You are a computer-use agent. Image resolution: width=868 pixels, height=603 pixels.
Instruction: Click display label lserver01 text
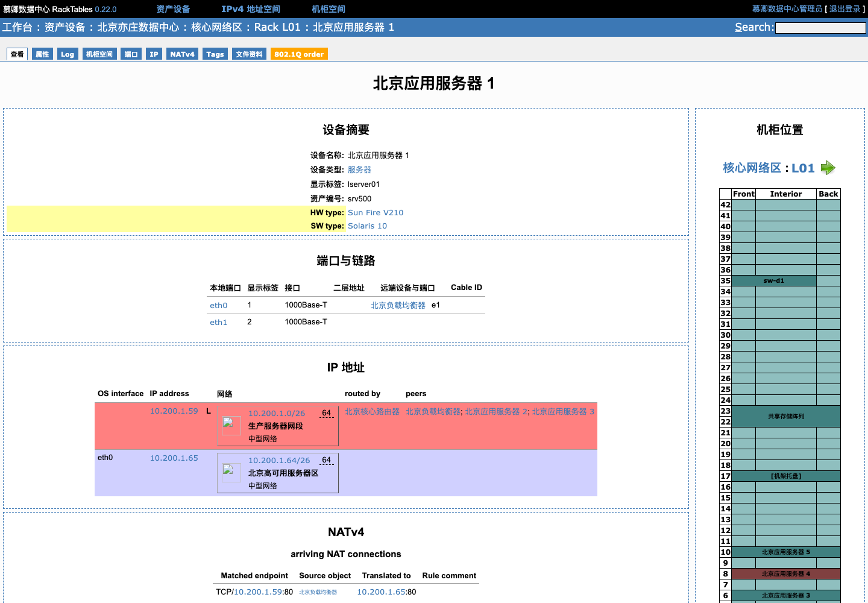point(363,185)
